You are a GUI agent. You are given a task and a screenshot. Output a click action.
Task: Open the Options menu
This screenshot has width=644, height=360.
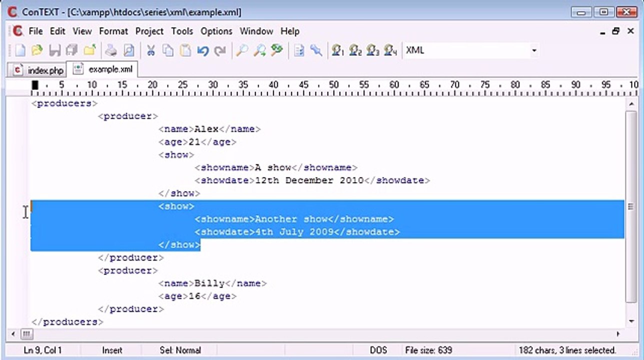coord(217,31)
